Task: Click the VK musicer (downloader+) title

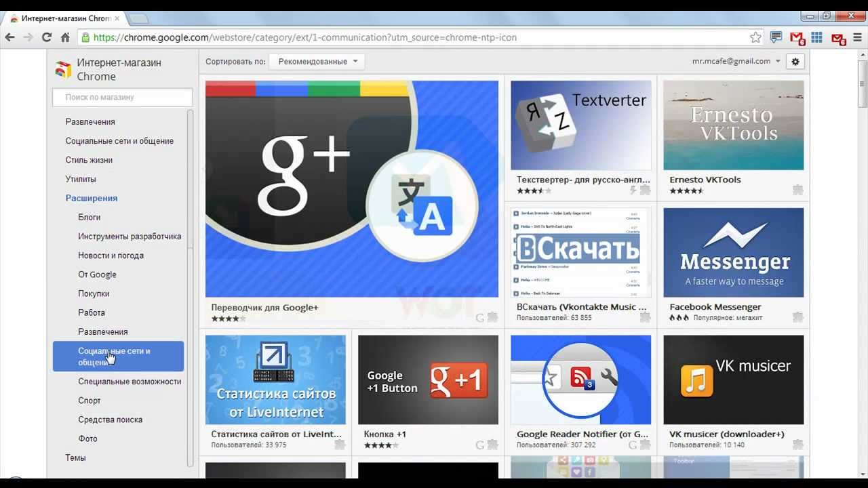Action: pyautogui.click(x=726, y=434)
